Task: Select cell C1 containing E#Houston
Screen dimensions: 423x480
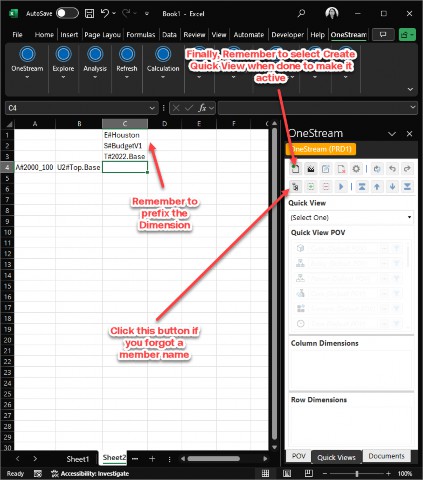Action: pyautogui.click(x=125, y=135)
